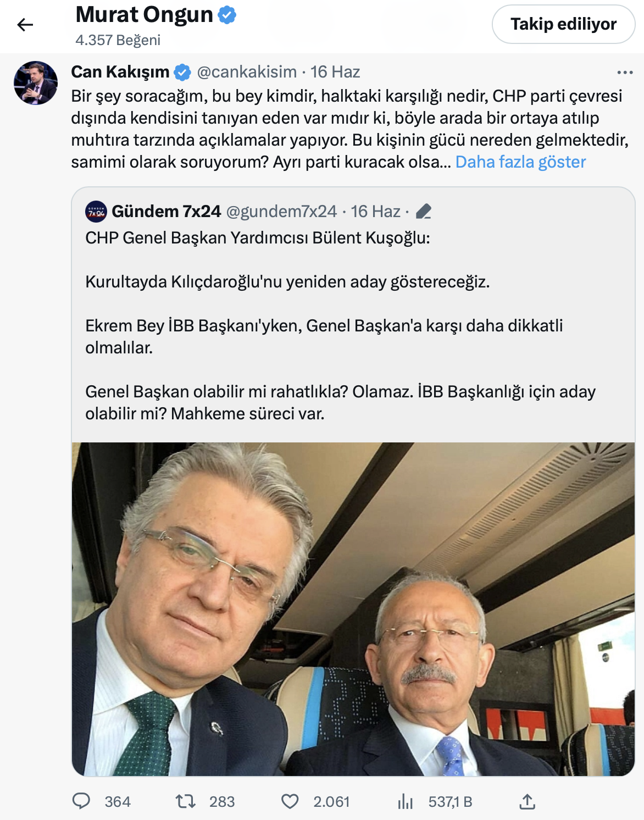Open the quoted tweet photo

point(353,609)
